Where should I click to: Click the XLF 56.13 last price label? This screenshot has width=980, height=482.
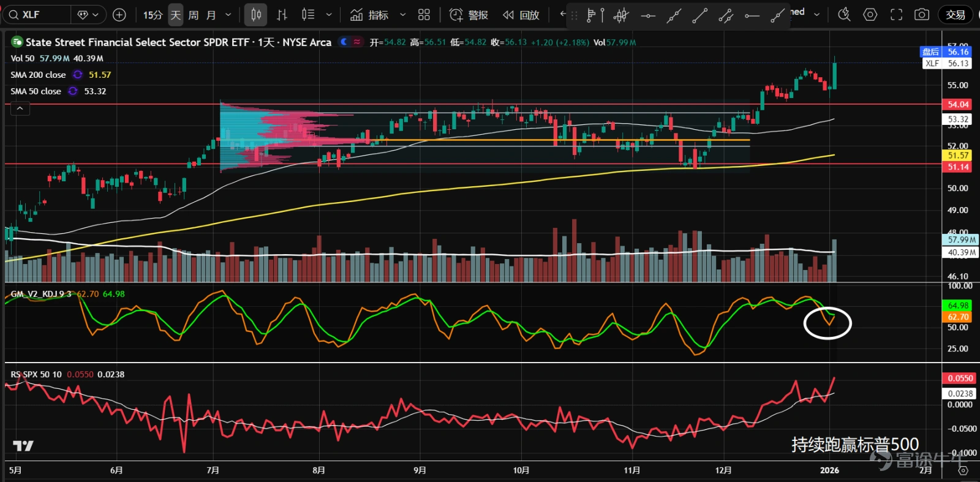[x=947, y=63]
